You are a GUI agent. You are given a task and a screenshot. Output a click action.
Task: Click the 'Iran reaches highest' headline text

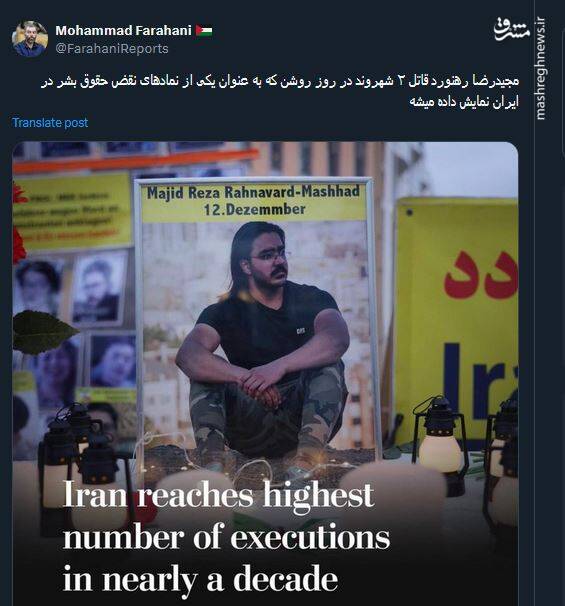[x=218, y=495]
